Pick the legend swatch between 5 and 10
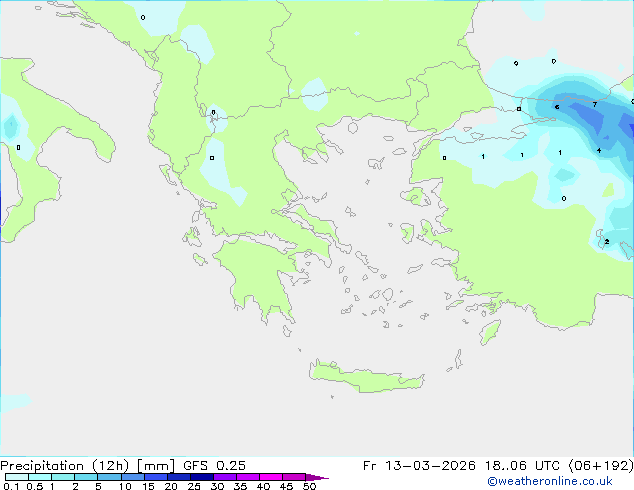This screenshot has width=634, height=490. point(109,477)
